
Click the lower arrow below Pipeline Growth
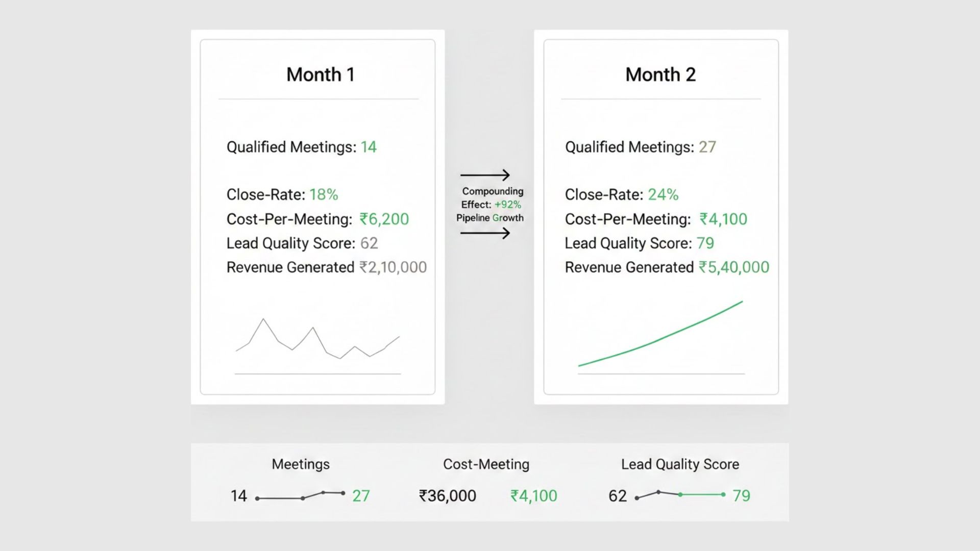point(485,234)
